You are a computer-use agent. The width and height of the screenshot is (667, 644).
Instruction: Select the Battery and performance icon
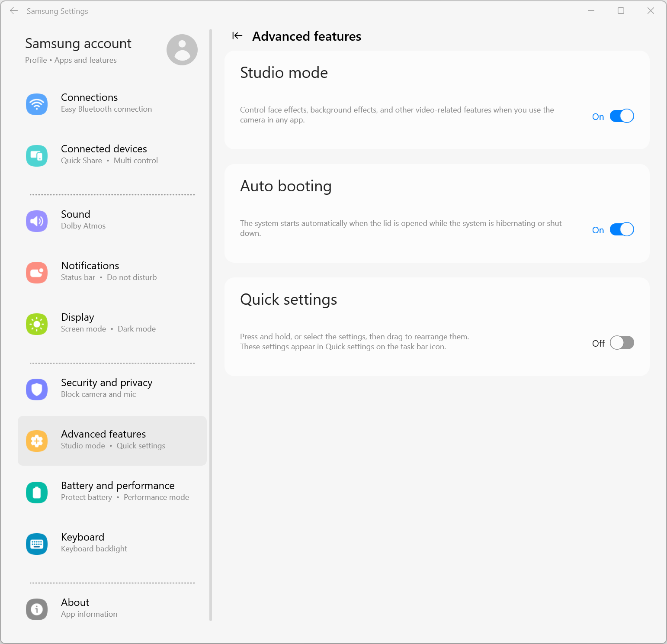(37, 493)
